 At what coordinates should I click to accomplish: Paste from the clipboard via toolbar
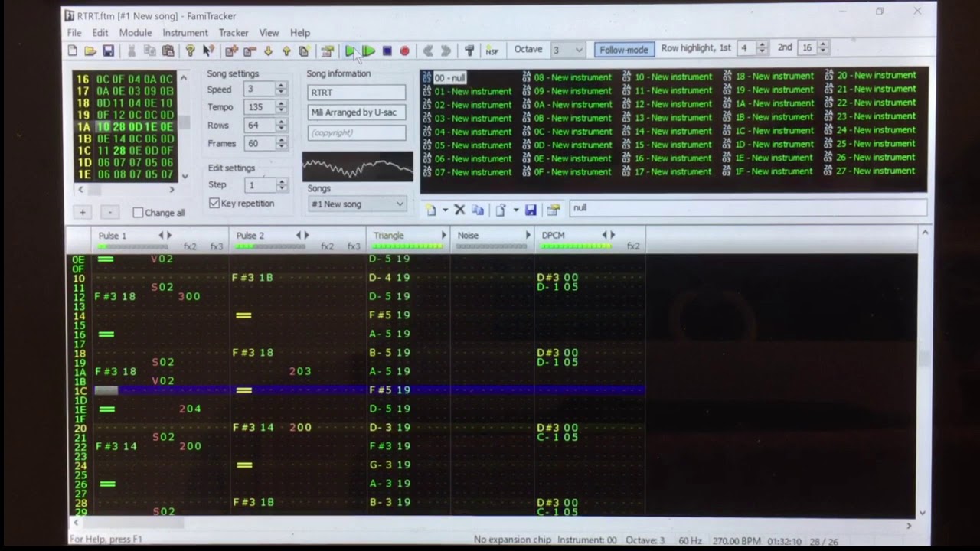[x=168, y=51]
